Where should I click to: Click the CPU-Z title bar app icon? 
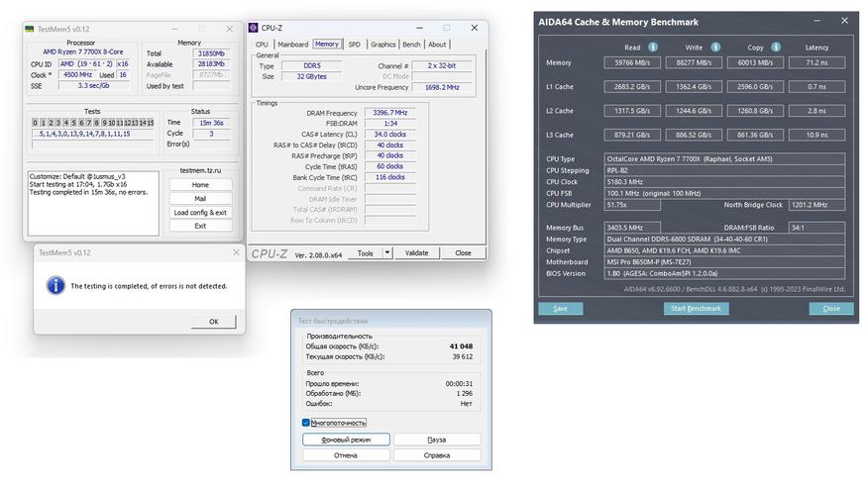pyautogui.click(x=255, y=29)
